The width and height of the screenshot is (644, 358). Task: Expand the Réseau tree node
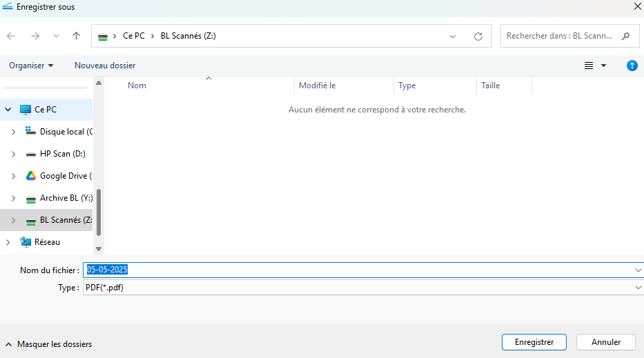[x=8, y=242]
